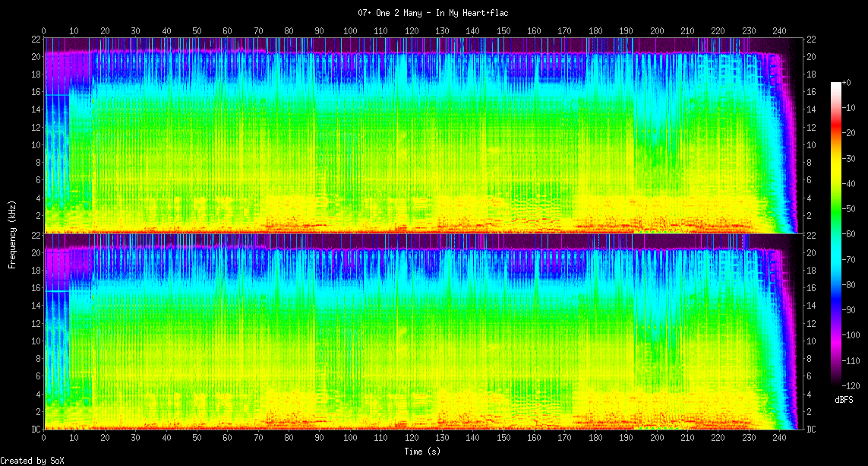
Task: Click the DC label on the right frequency axis
Action: 811,430
